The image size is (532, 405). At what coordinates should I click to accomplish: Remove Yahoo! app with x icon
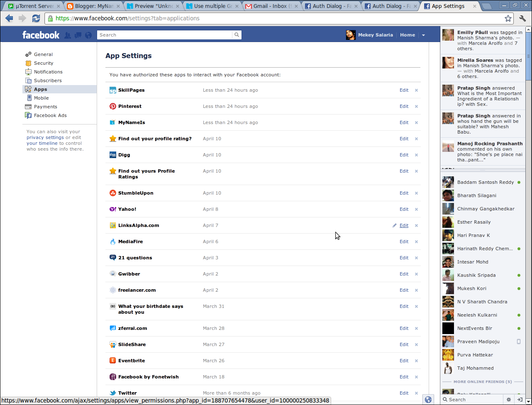tap(416, 209)
